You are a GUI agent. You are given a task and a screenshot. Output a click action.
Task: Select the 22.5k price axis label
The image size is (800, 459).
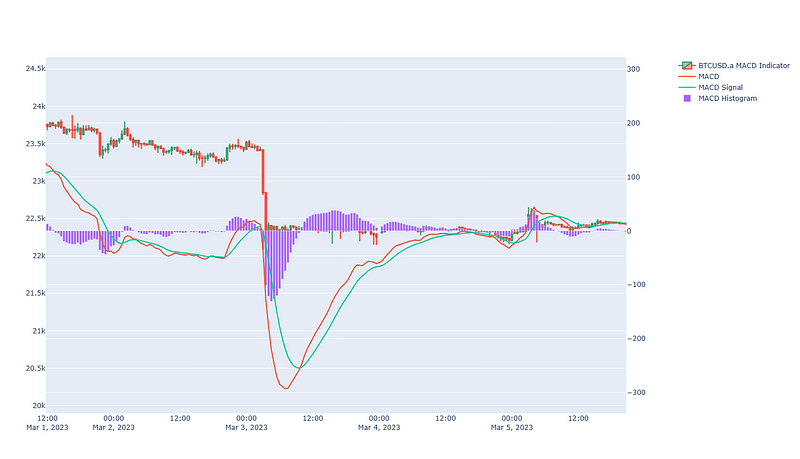coord(33,218)
